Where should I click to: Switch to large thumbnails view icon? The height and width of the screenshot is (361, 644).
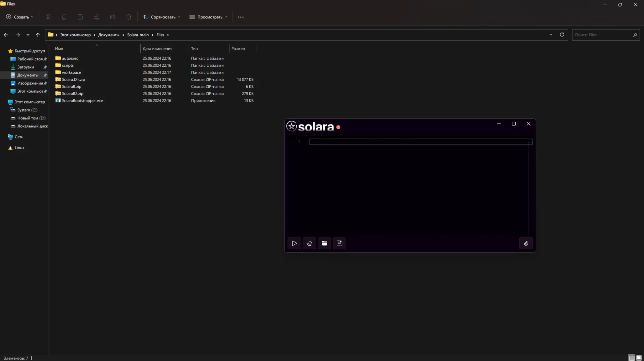point(639,358)
